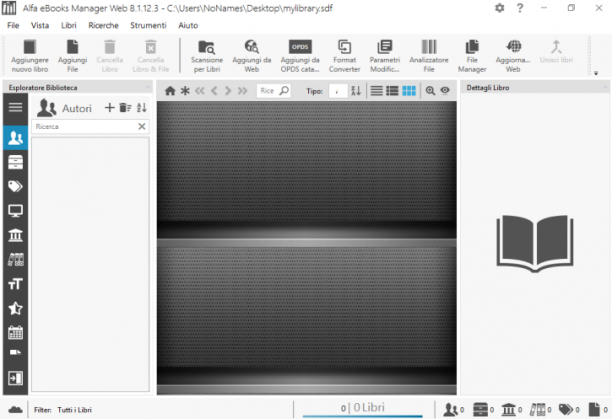612x419 pixels.
Task: Open the File Manager
Action: 472,56
